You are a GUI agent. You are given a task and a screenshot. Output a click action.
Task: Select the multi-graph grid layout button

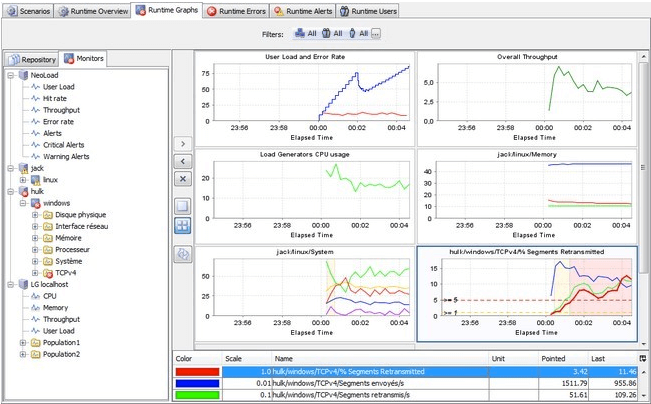pyautogui.click(x=183, y=225)
